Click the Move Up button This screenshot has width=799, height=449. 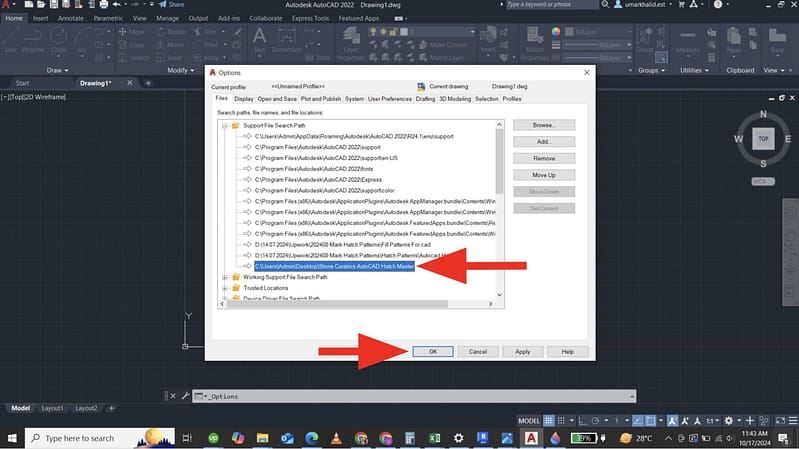[x=544, y=175]
